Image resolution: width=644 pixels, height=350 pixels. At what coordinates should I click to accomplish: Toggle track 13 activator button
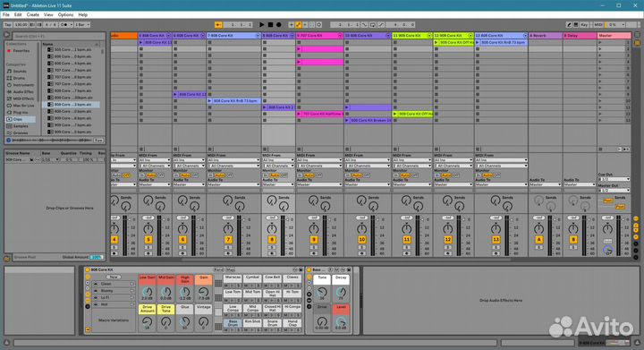point(496,240)
